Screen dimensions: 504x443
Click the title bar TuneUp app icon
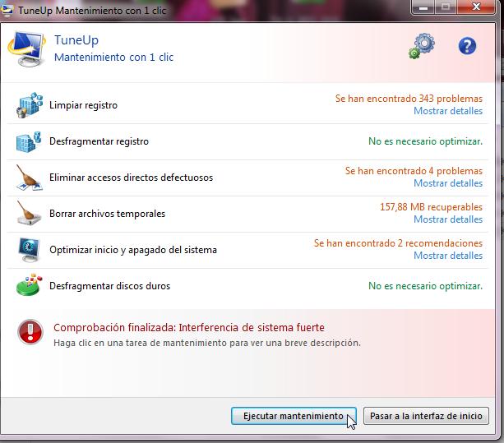pyautogui.click(x=7, y=10)
